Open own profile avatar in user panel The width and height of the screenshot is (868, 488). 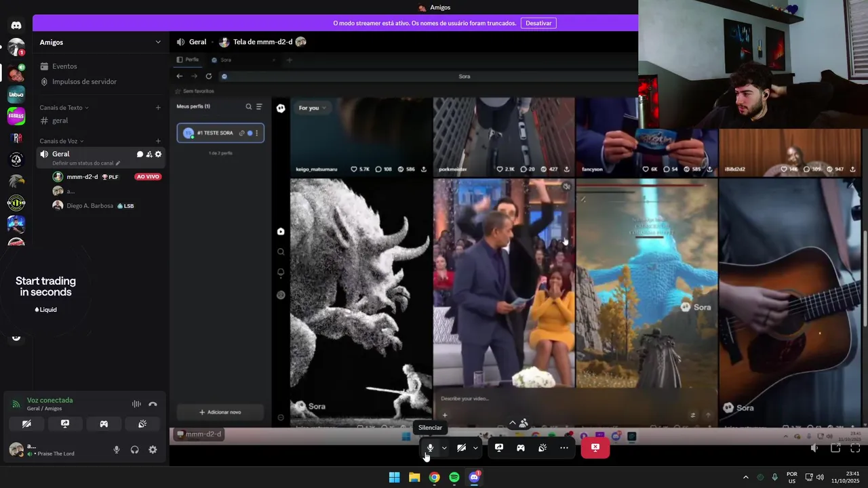[16, 449]
